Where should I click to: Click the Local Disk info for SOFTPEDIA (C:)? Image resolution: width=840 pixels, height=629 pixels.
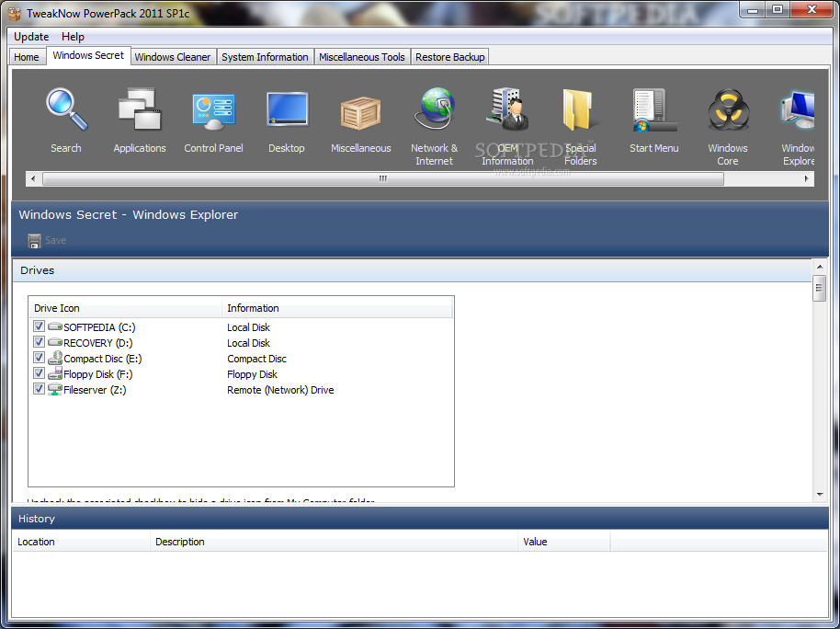(248, 327)
